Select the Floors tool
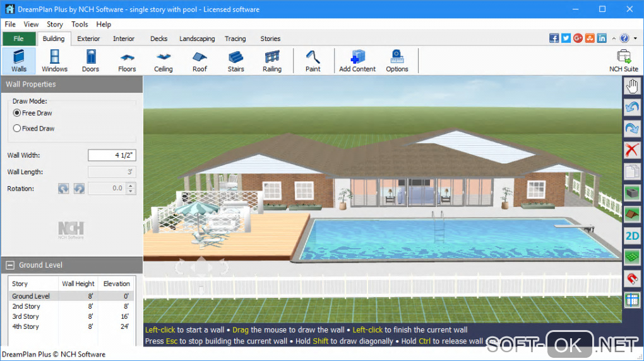Image resolution: width=644 pixels, height=361 pixels. pyautogui.click(x=127, y=61)
